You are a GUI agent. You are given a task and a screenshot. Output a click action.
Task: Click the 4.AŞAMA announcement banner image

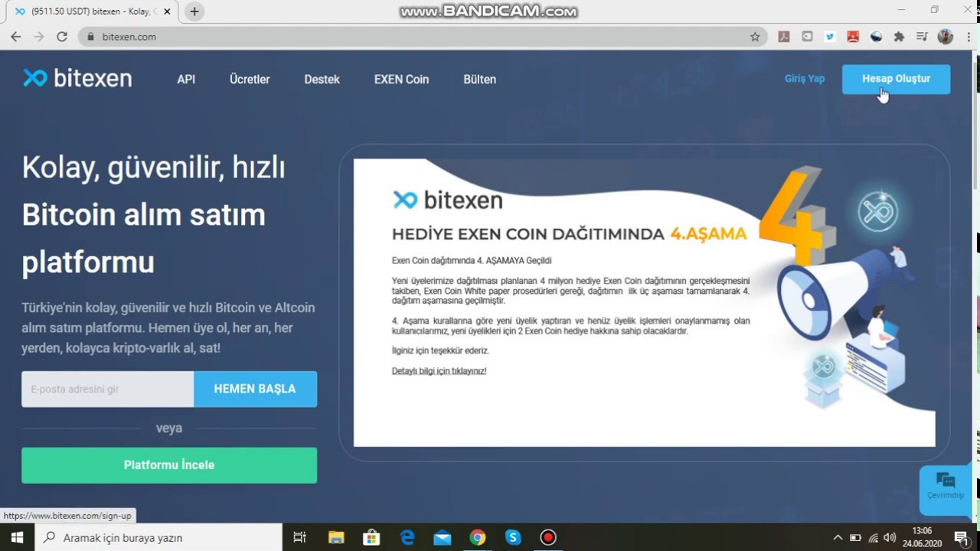[x=644, y=302]
